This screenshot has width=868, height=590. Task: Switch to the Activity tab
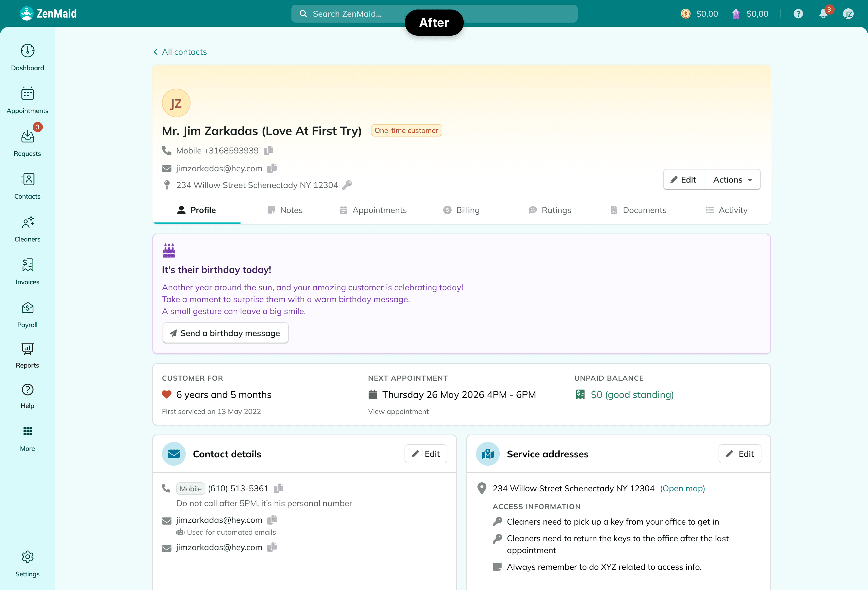coord(726,210)
